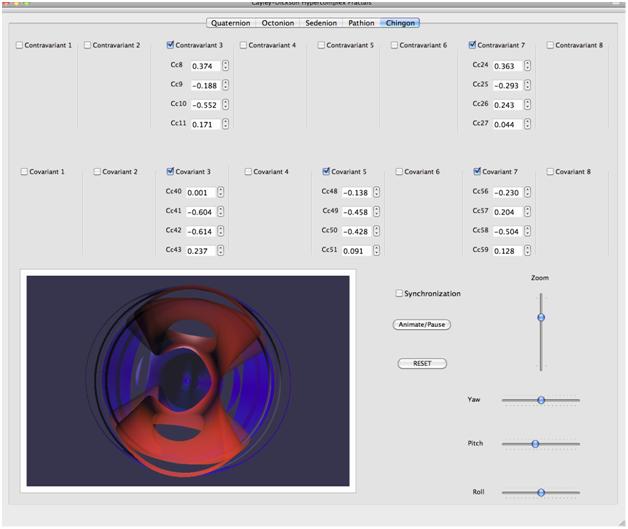
Task: Click the stepper beside the Cc8 field
Action: click(225, 66)
